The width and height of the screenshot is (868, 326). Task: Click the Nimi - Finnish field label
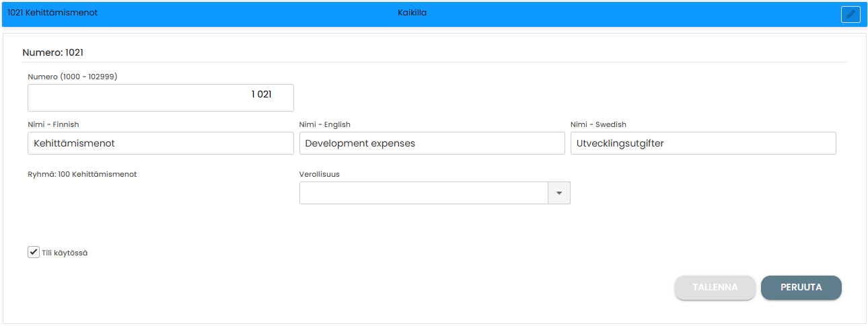pos(53,124)
